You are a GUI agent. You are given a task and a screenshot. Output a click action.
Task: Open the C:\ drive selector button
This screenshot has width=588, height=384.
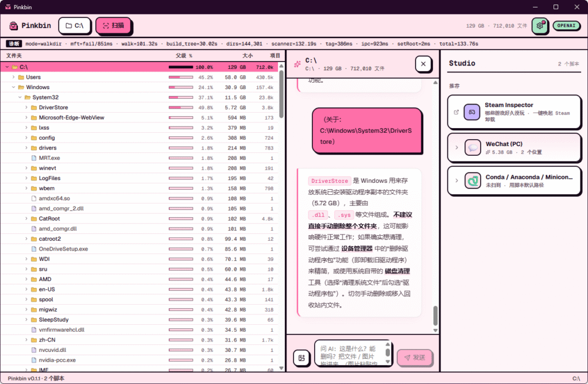[75, 25]
